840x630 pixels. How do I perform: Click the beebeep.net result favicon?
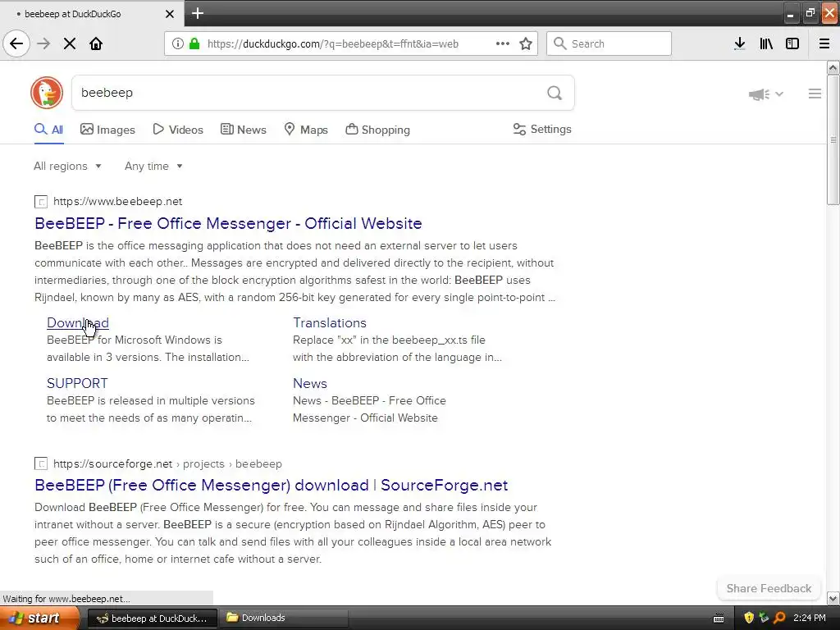[x=41, y=202]
